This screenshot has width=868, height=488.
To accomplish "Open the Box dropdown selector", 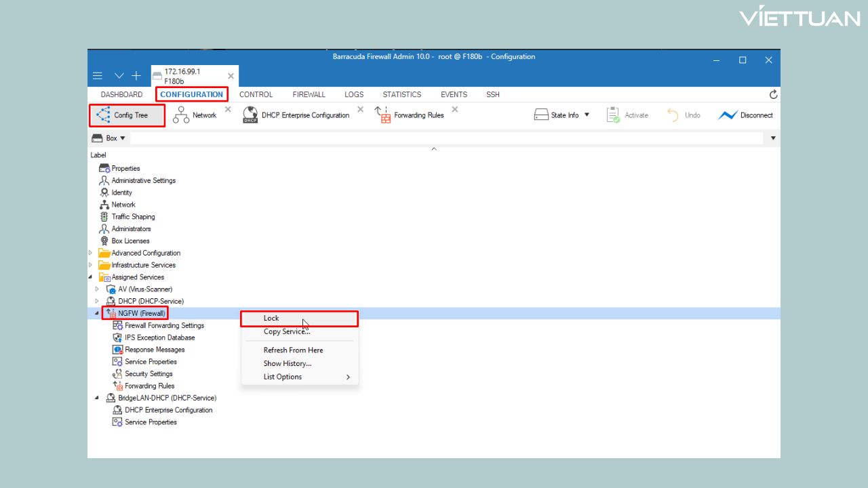I will (108, 138).
